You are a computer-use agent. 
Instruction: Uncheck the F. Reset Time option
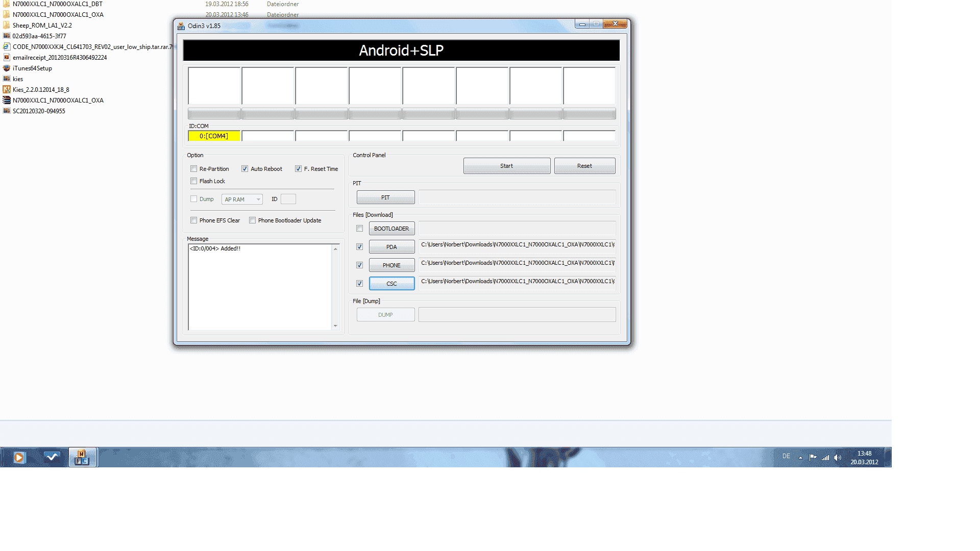tap(298, 169)
